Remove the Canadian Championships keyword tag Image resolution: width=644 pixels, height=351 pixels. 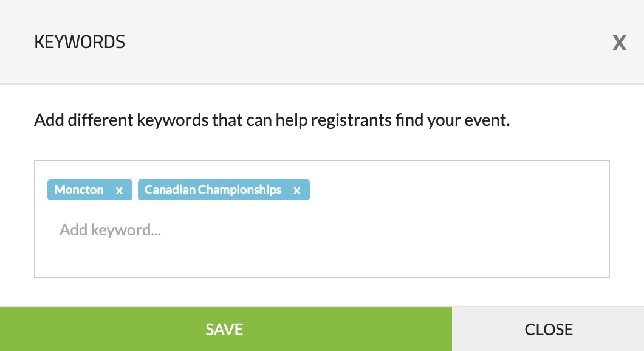[x=297, y=190]
